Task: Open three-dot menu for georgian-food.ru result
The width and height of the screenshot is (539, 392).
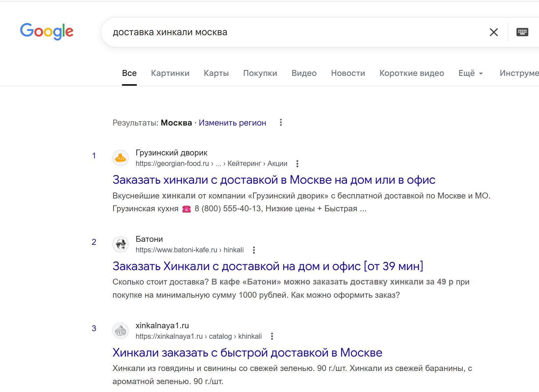Action: click(297, 164)
